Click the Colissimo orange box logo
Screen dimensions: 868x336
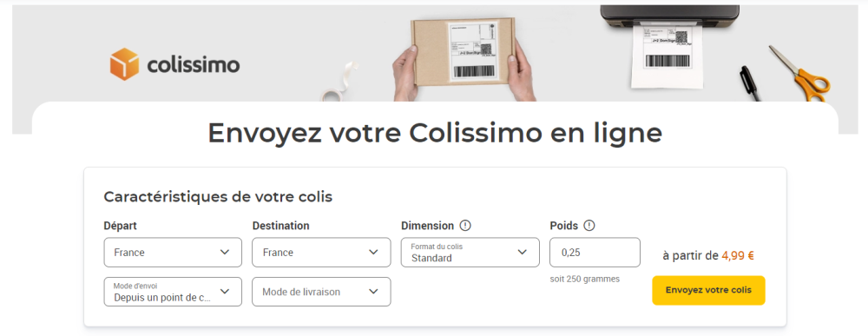[x=124, y=64]
